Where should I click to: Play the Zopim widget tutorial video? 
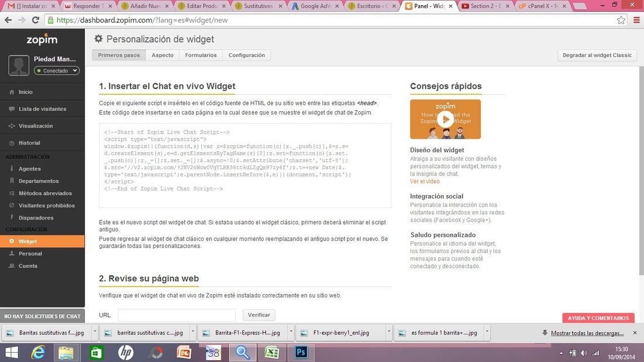(x=445, y=119)
